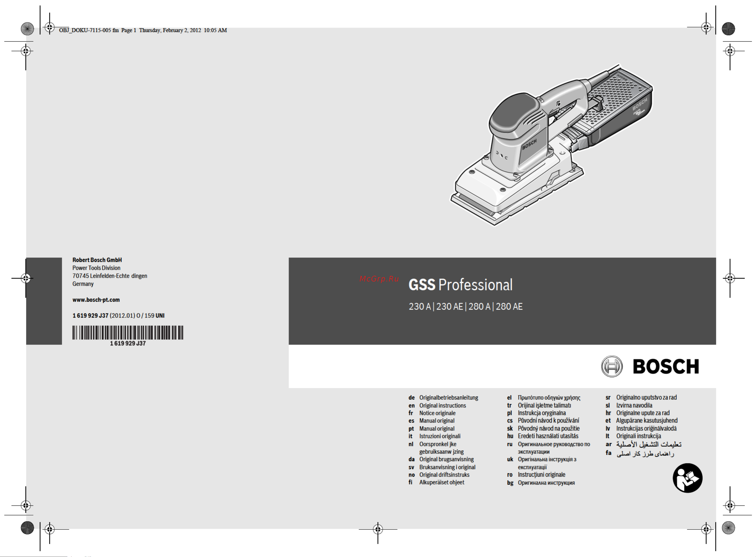Click the 'Germany' line

point(83,284)
